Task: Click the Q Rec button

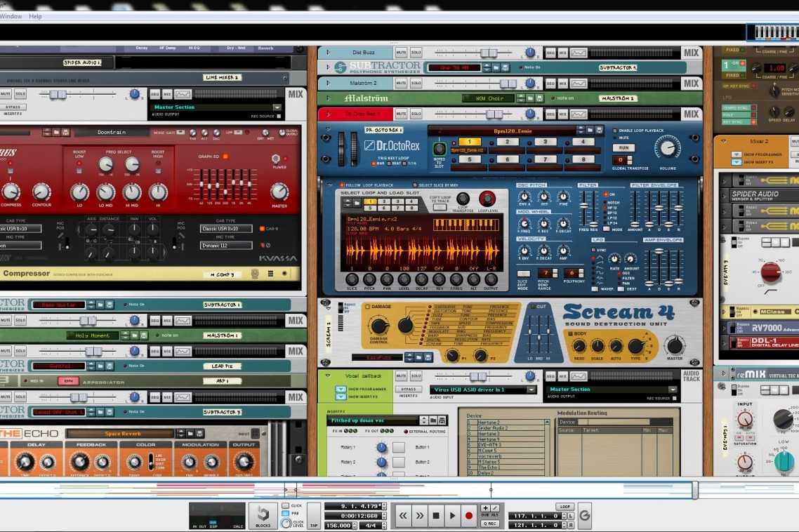Action: tap(489, 524)
